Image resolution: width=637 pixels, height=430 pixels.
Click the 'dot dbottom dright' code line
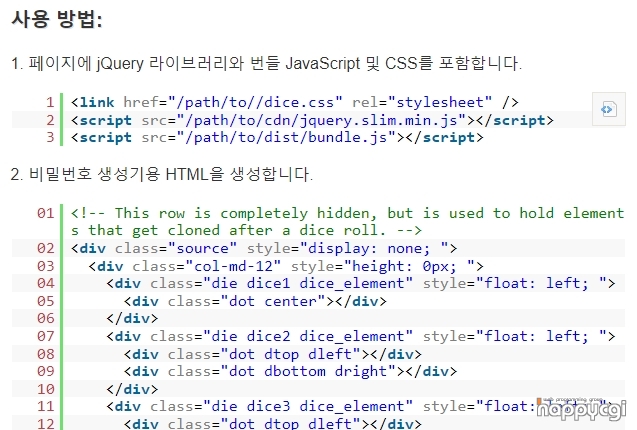[290, 371]
